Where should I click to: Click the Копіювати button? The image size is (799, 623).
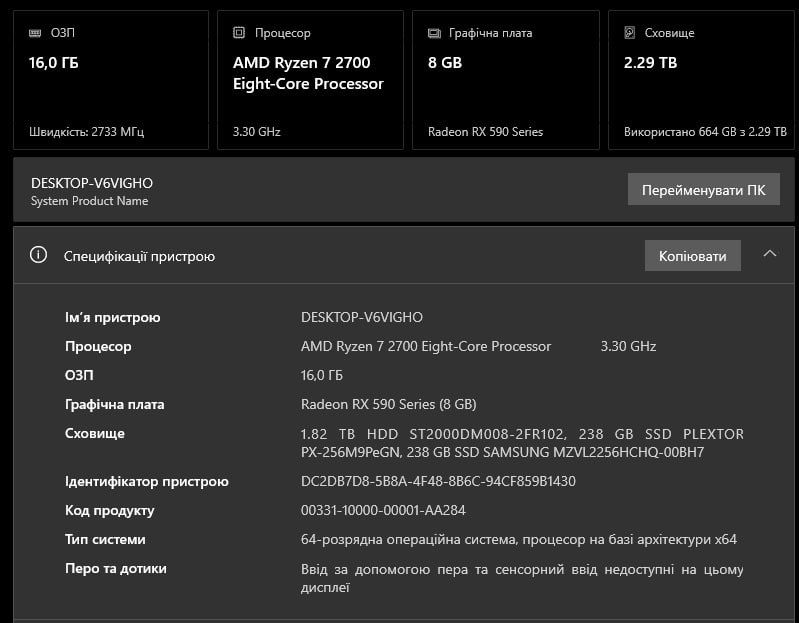pos(693,256)
